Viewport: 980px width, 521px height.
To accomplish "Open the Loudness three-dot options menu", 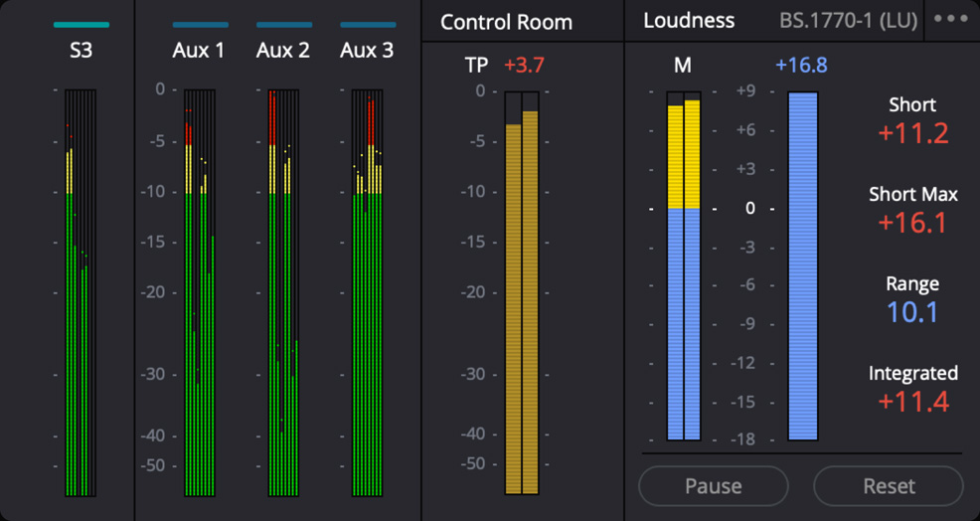I will 951,20.
